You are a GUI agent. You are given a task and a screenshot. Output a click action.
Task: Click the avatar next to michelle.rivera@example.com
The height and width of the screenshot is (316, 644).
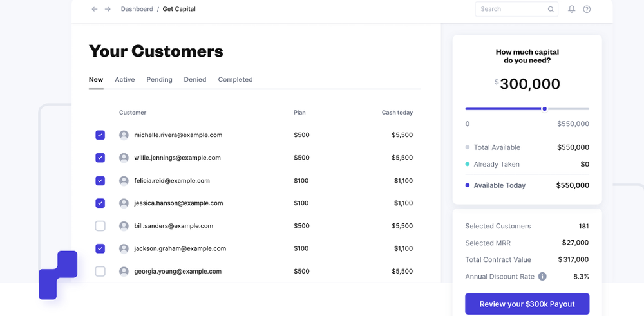click(124, 135)
